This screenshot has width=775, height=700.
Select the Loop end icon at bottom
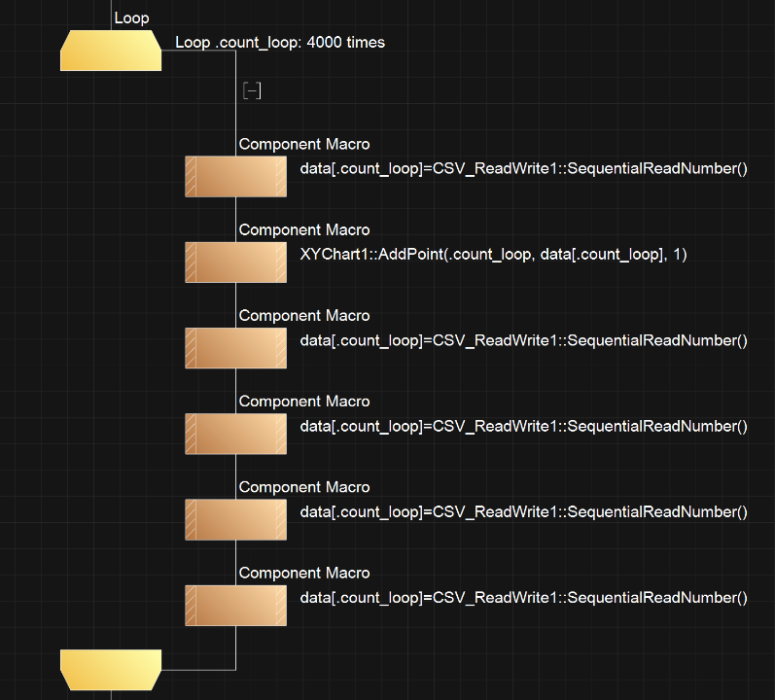click(x=111, y=669)
